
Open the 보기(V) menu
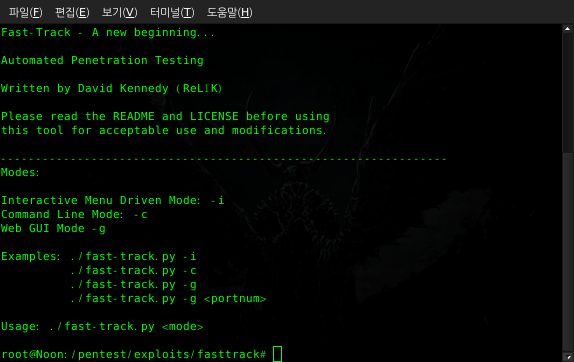coord(120,12)
